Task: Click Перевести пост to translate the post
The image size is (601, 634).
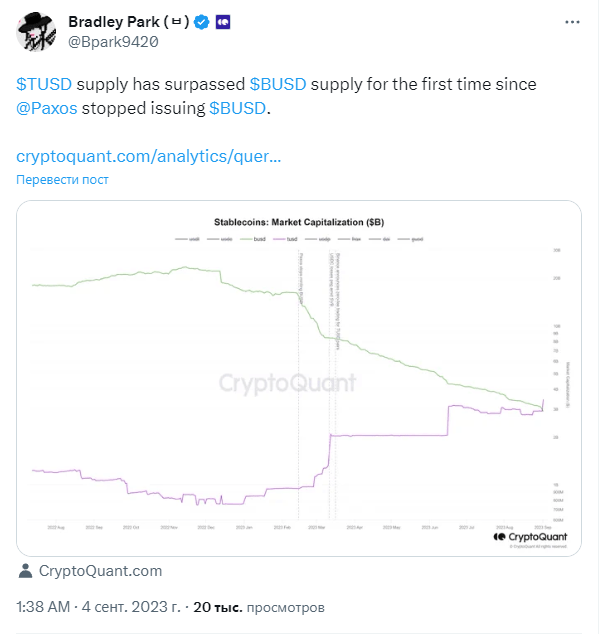Action: [x=62, y=180]
